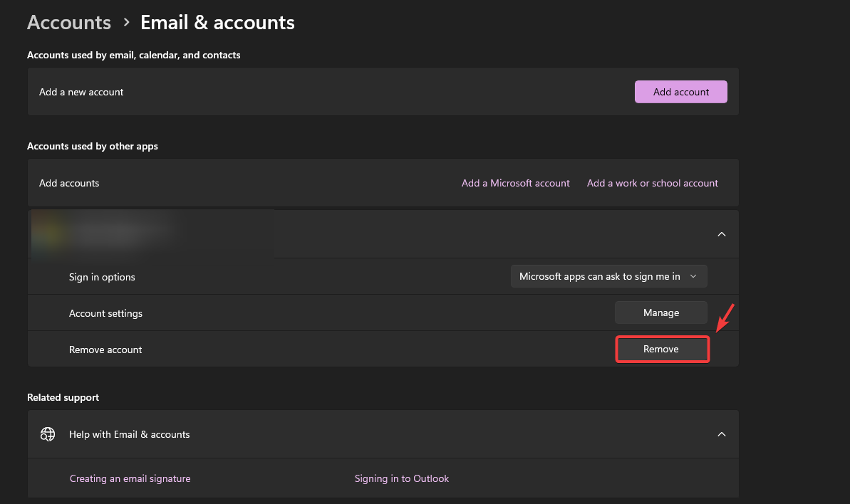Click the globe help icon
Screen dimensions: 850x504
pyautogui.click(x=48, y=434)
